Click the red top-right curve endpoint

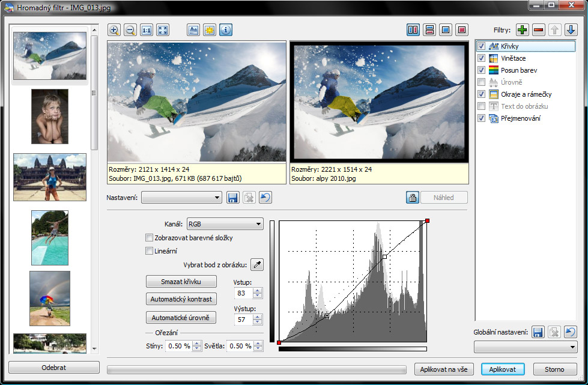click(x=427, y=221)
